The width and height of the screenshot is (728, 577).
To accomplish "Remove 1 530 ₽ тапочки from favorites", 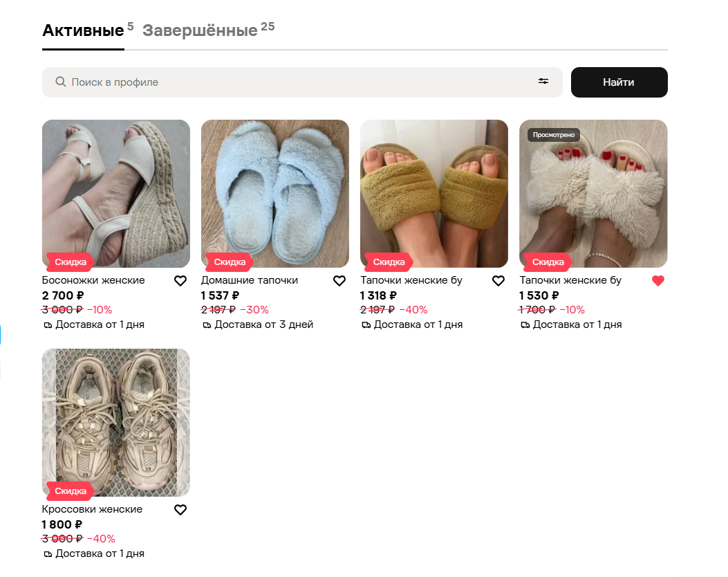I will click(x=658, y=281).
